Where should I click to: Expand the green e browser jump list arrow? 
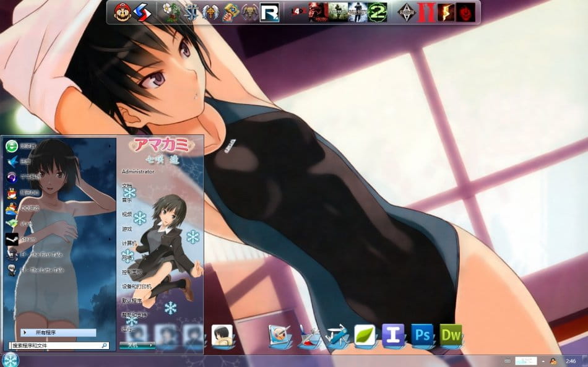(x=110, y=146)
